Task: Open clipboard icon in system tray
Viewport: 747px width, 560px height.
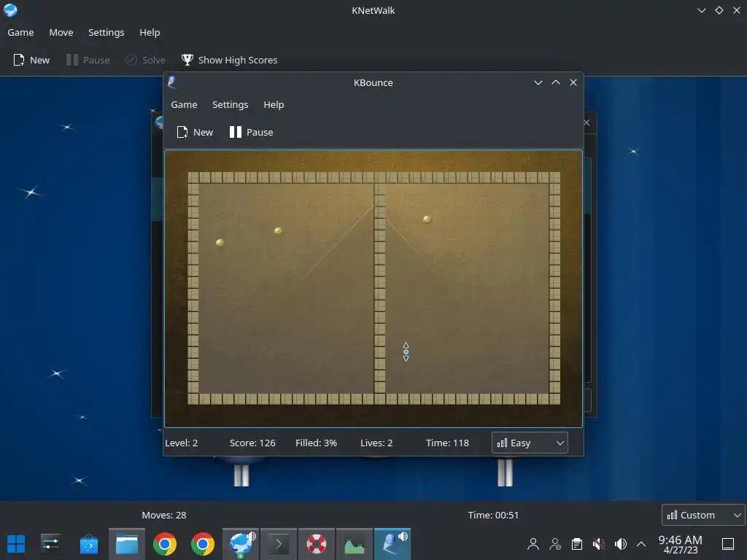Action: [577, 544]
